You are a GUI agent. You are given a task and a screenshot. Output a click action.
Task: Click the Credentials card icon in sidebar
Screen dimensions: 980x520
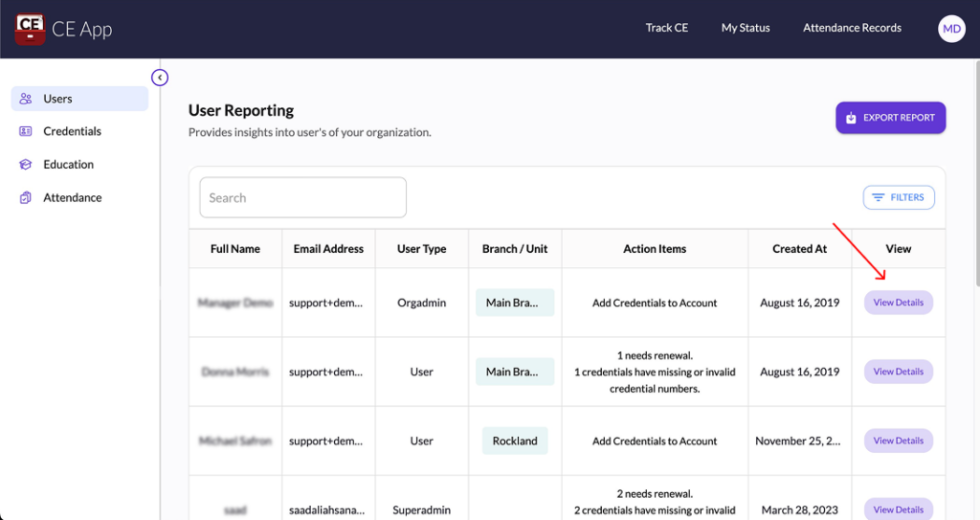(26, 131)
